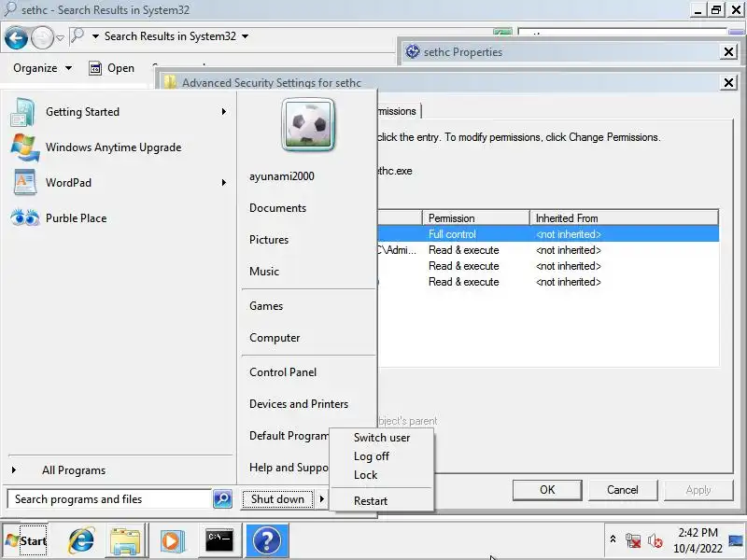Select the Admi... Read & execute entry
Image resolution: width=747 pixels, height=560 pixels.
point(548,250)
